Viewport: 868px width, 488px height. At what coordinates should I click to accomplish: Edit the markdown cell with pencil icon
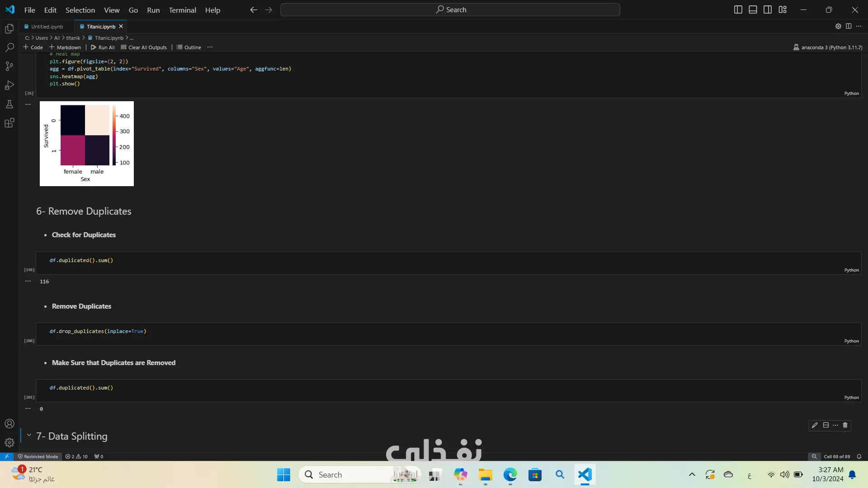pos(815,425)
